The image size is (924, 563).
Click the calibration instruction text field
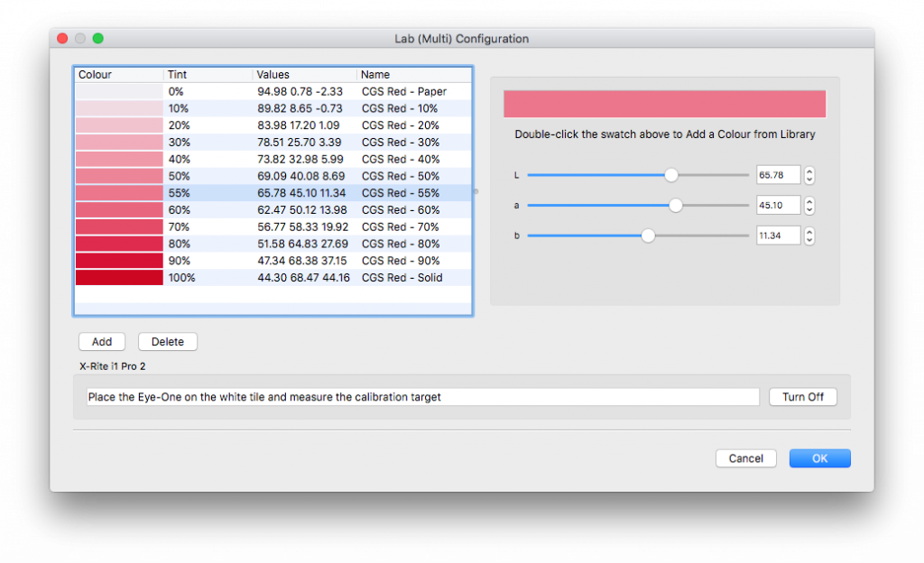point(420,396)
